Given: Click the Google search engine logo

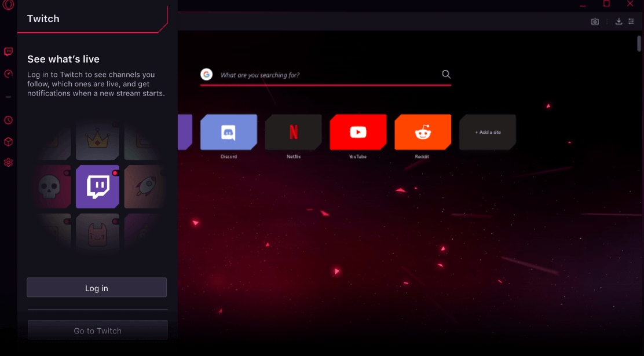Looking at the screenshot, I should [x=206, y=74].
